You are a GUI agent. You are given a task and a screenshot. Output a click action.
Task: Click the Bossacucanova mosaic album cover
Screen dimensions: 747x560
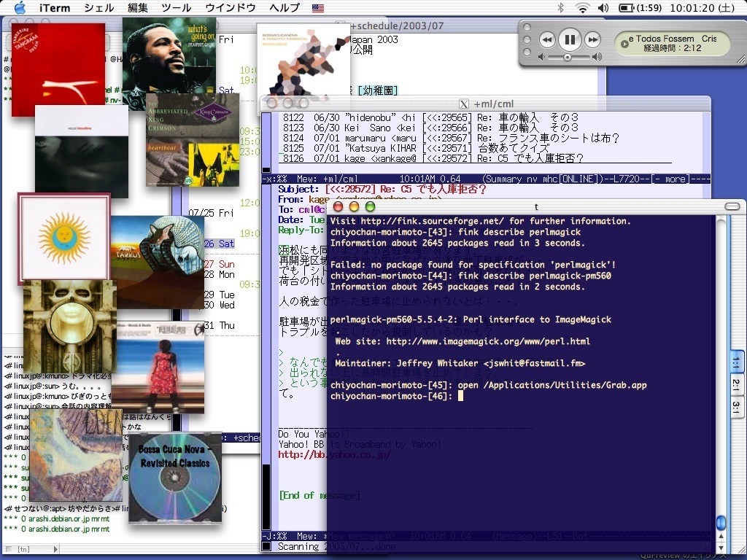pyautogui.click(x=303, y=60)
